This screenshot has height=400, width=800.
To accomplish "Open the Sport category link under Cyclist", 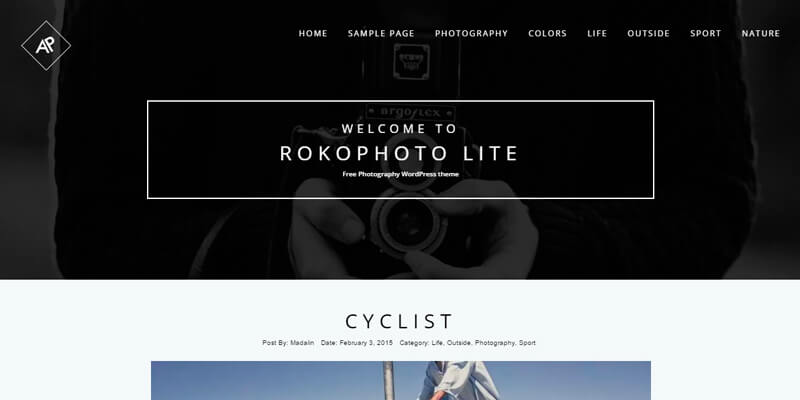I will pos(527,343).
